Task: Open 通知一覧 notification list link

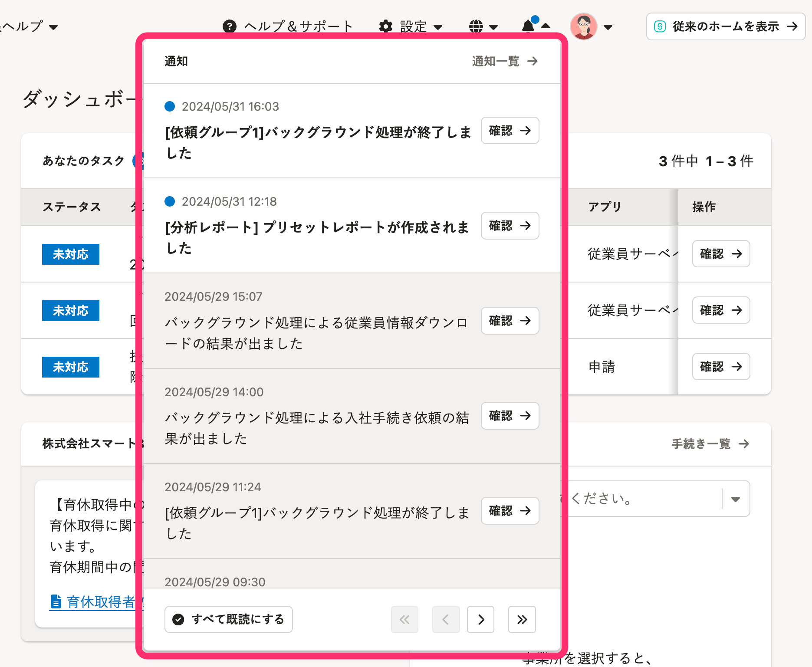Action: (x=504, y=61)
